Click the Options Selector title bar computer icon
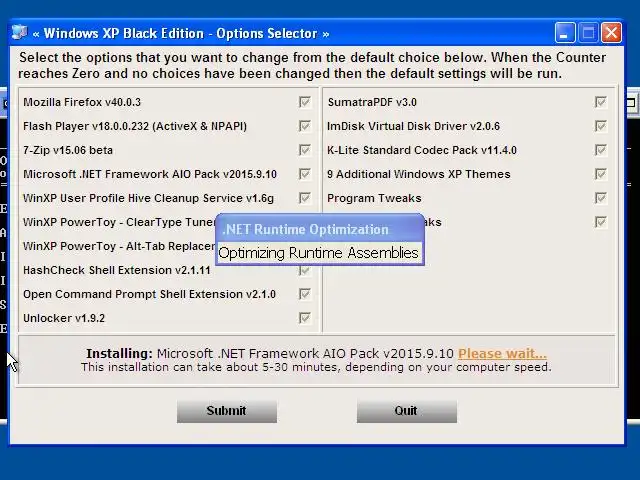This screenshot has height=480, width=640. coord(19,33)
